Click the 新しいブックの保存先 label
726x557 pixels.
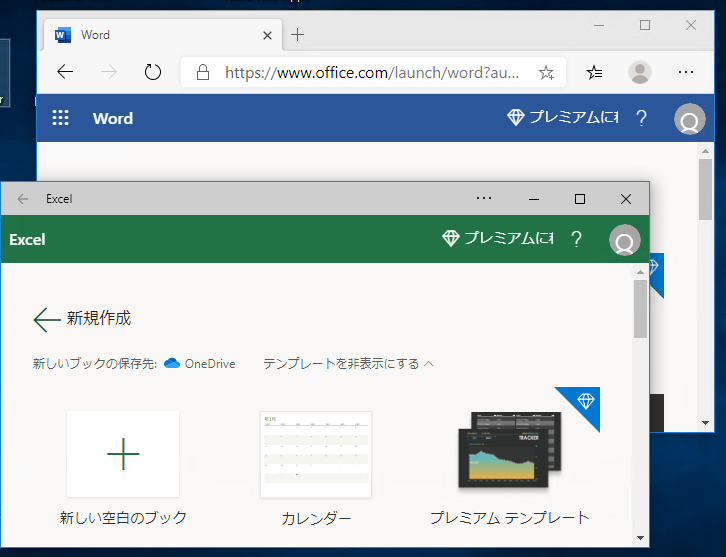94,363
